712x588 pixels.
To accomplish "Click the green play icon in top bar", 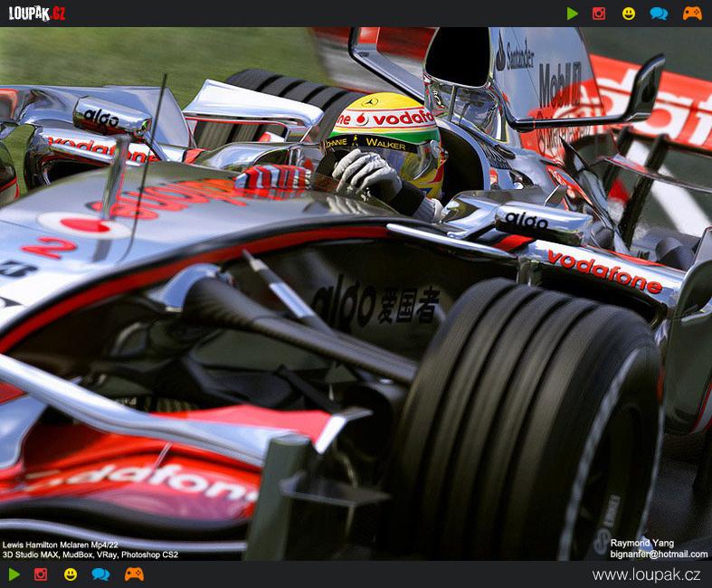I will pyautogui.click(x=572, y=14).
